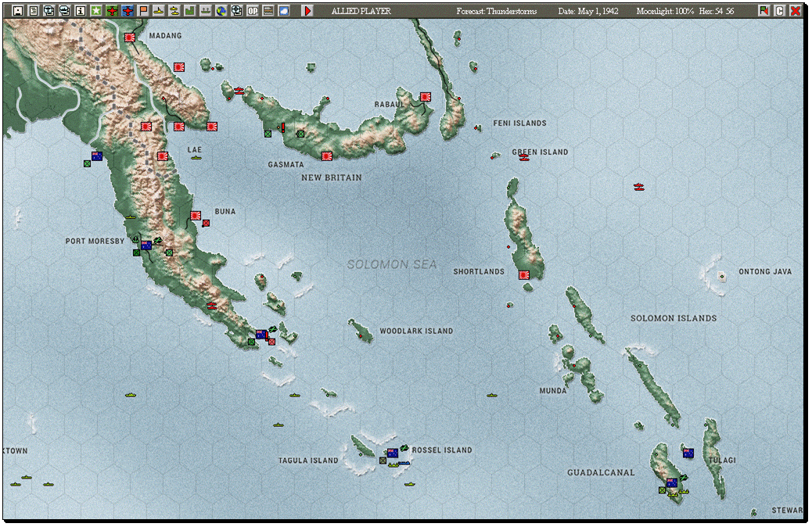Click the FENI ISLANDS label
The image size is (812, 527).
pos(519,124)
